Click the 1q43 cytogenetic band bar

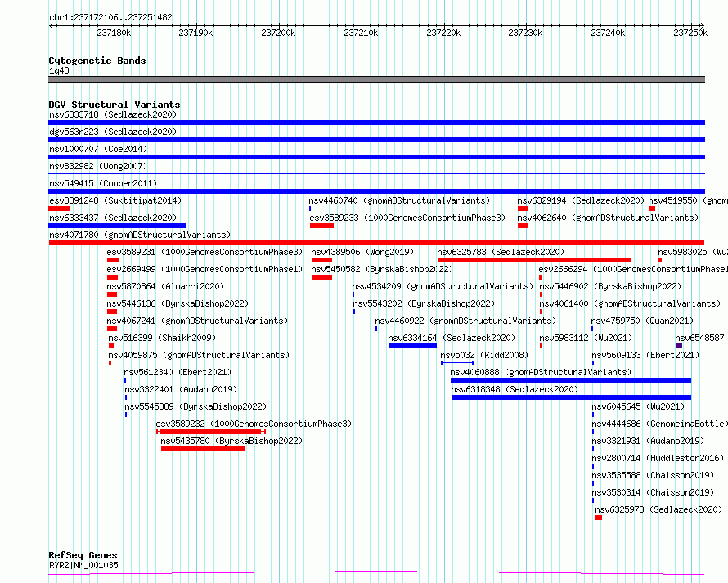[x=376, y=79]
